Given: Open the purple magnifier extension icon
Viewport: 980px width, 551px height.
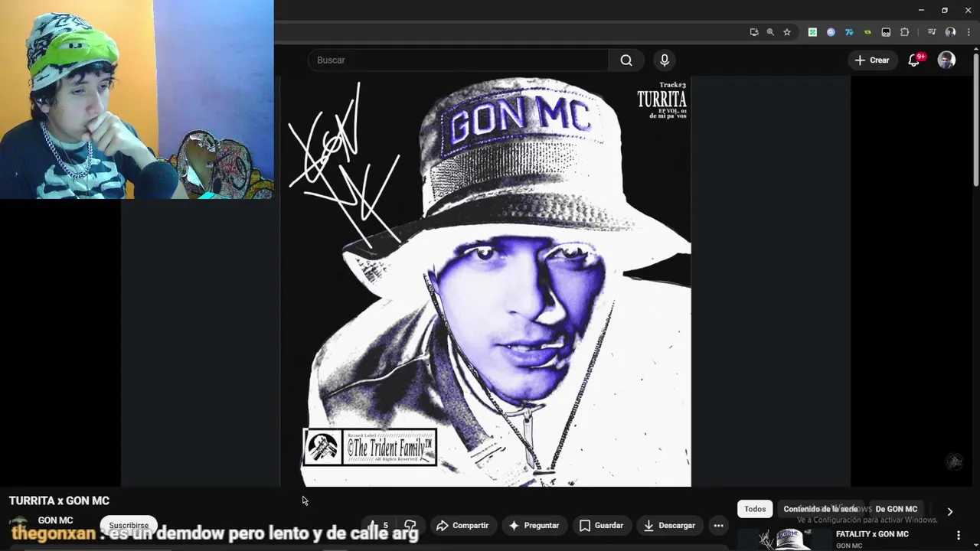Looking at the screenshot, I should (x=831, y=32).
